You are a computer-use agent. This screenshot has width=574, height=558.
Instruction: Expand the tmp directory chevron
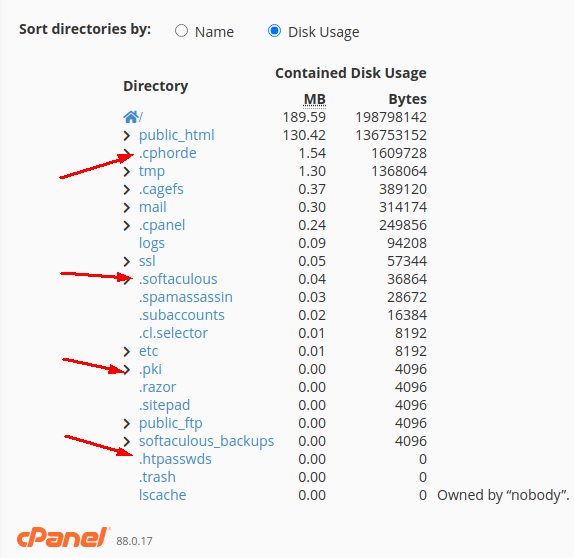point(127,172)
